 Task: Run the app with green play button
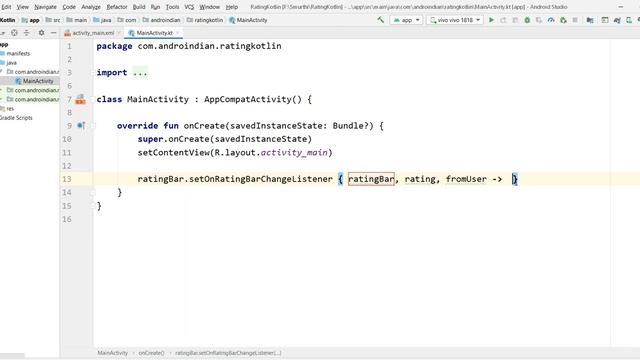point(491,20)
